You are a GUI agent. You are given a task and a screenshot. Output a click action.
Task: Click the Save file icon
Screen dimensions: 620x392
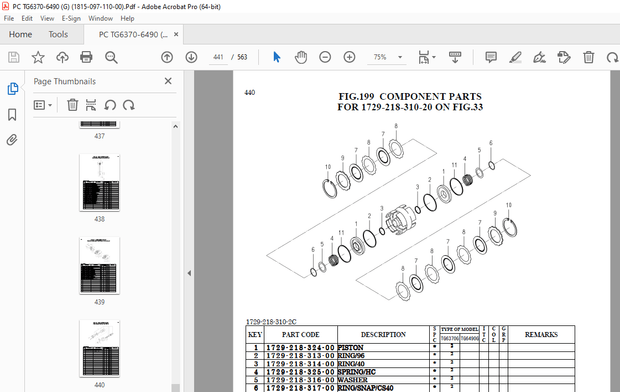(13, 57)
